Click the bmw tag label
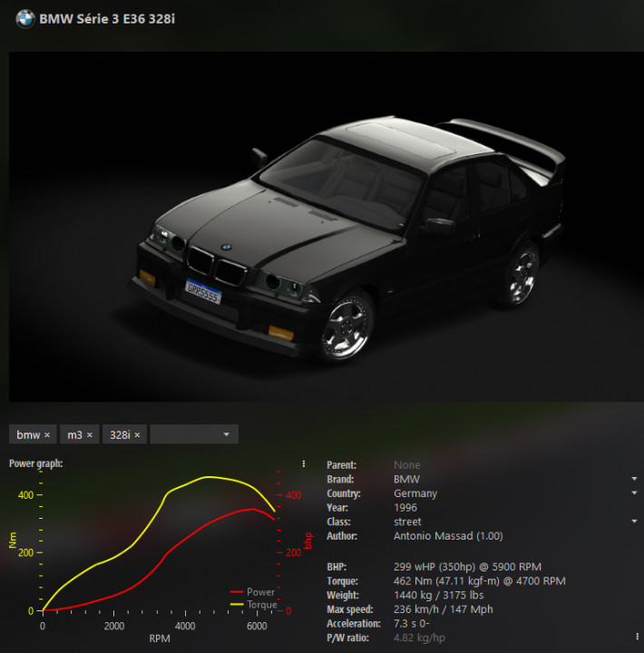 point(28,434)
